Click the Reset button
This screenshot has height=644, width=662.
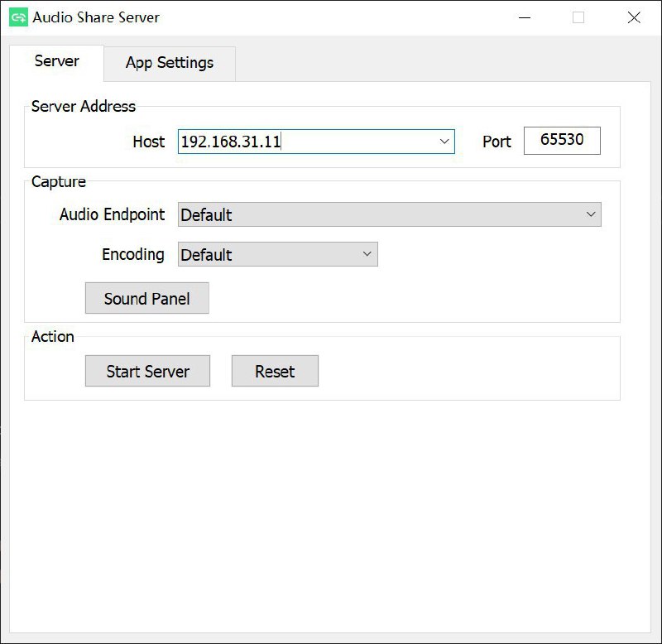pos(275,372)
